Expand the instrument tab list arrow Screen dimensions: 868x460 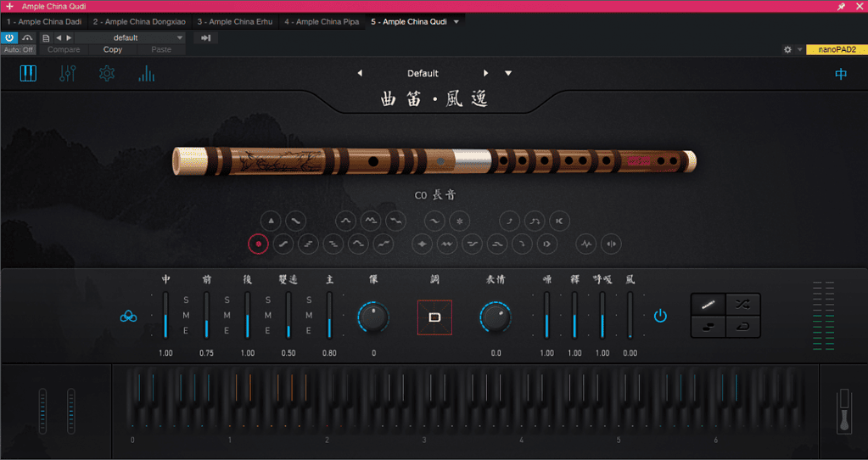[x=456, y=21]
